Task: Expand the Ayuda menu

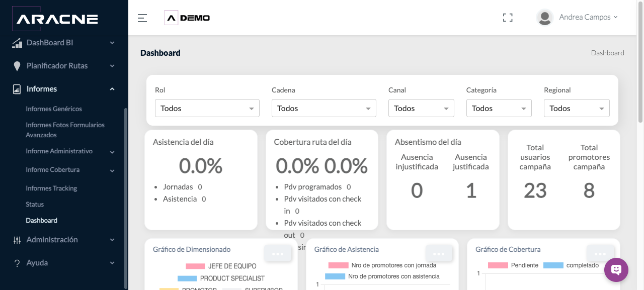Action: click(x=112, y=263)
